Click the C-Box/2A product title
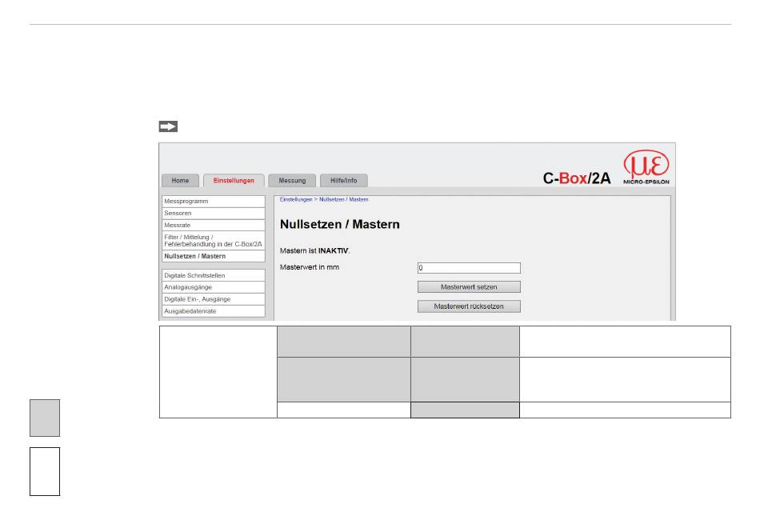 [576, 178]
